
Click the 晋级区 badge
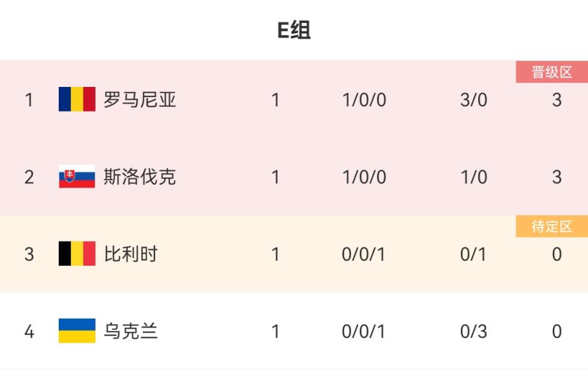click(552, 73)
